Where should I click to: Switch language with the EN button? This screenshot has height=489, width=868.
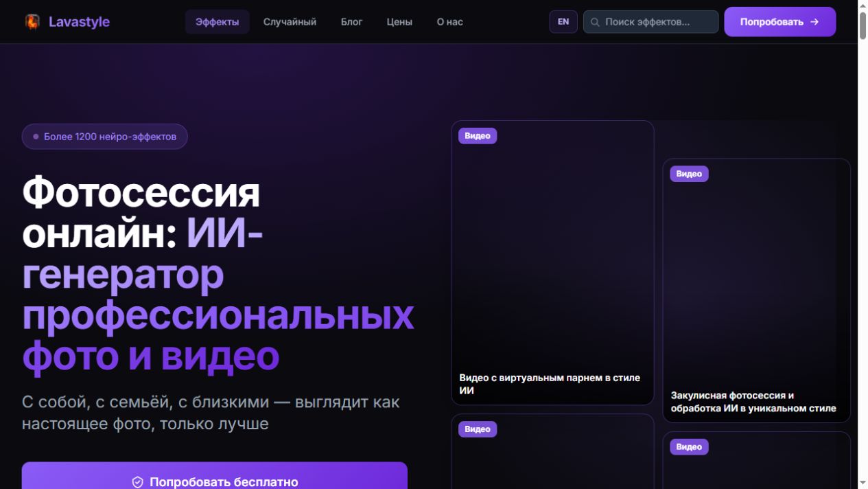pos(563,22)
